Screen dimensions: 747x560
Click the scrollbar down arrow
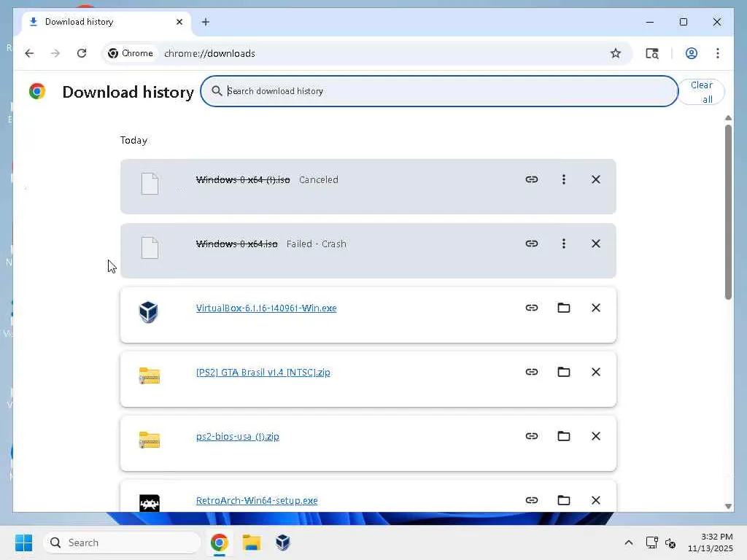[728, 506]
